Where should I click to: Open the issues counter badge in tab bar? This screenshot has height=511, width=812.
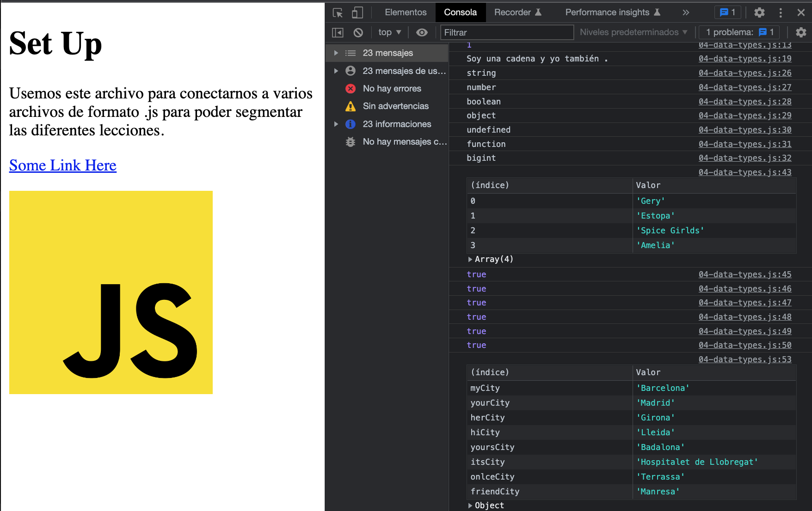[728, 12]
